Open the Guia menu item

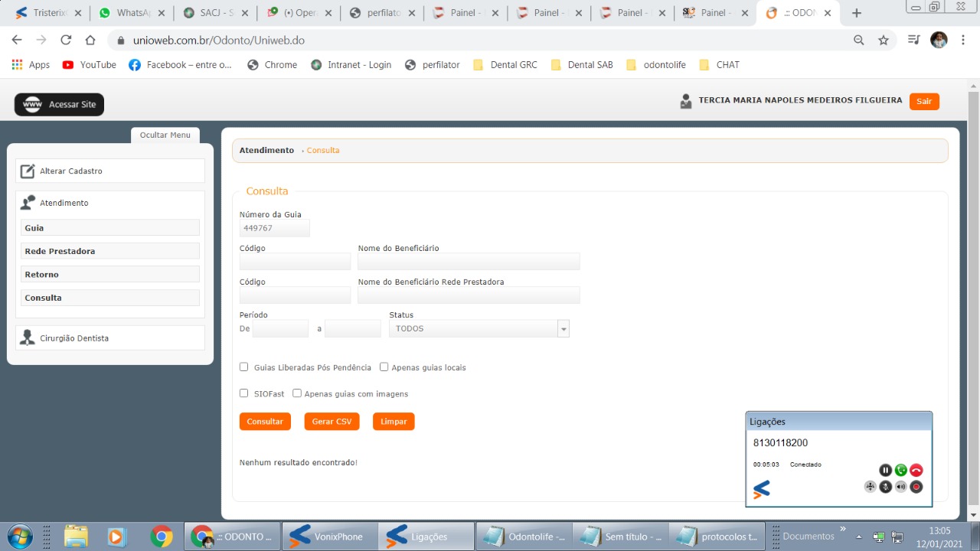(112, 228)
